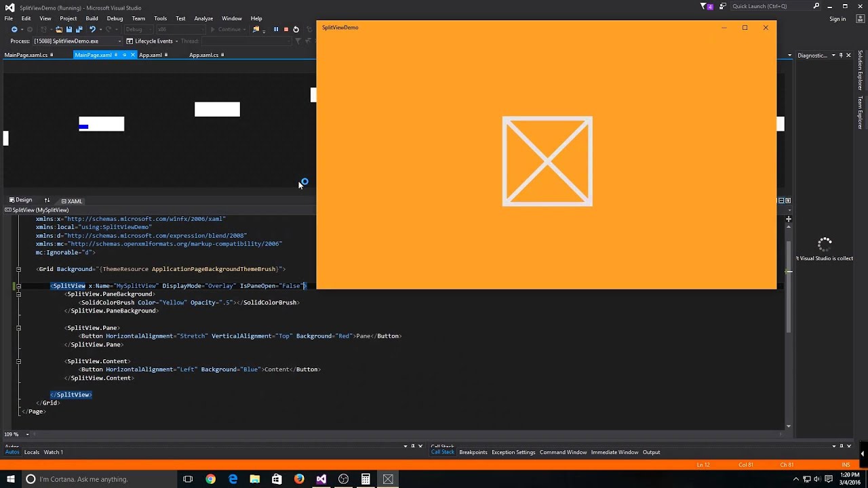Open the Build menu
Image resolution: width=868 pixels, height=488 pixels.
click(92, 18)
